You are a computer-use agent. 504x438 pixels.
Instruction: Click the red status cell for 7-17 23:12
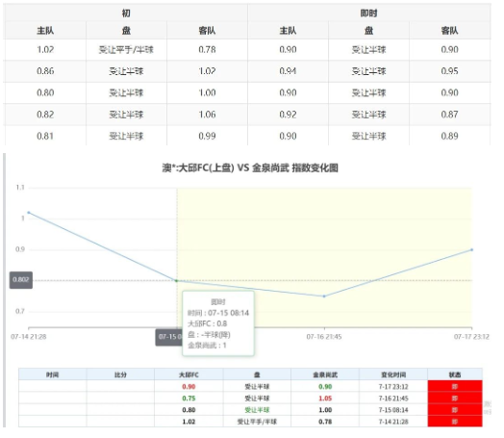point(455,386)
